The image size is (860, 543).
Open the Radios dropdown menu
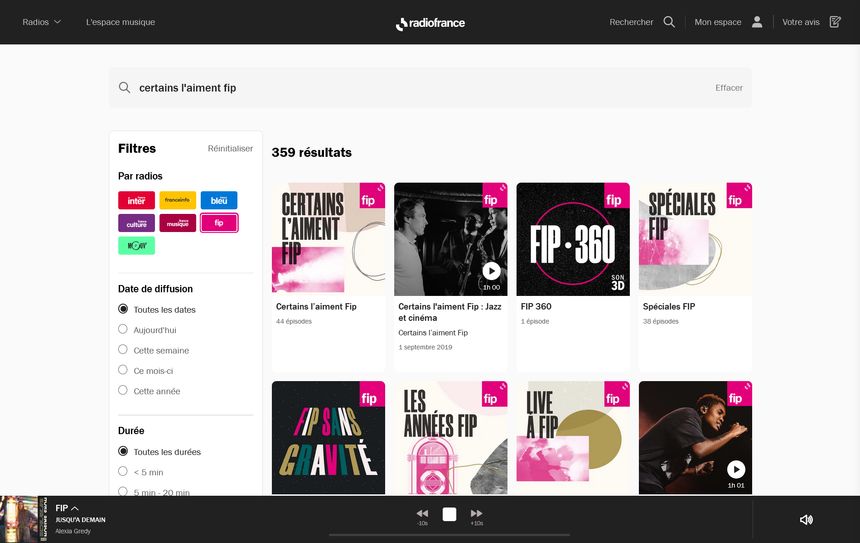pyautogui.click(x=41, y=22)
